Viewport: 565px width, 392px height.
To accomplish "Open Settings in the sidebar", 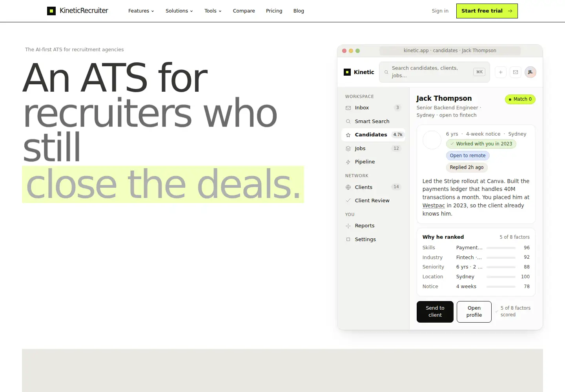I will coord(373,240).
